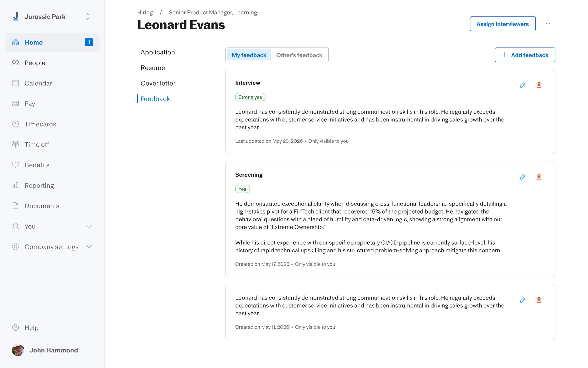The image size is (588, 368).
Task: Edit the May 11 feedback entry
Action: pyautogui.click(x=523, y=300)
